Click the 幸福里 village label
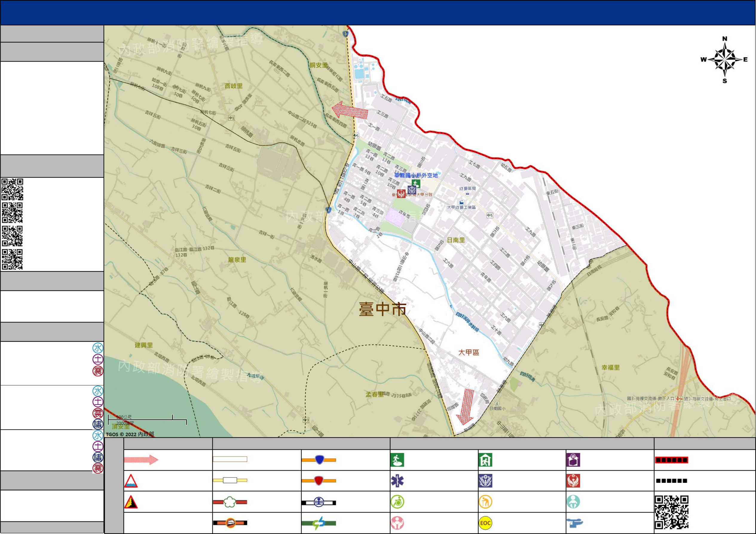Viewport: 756px width, 534px height. pyautogui.click(x=610, y=368)
